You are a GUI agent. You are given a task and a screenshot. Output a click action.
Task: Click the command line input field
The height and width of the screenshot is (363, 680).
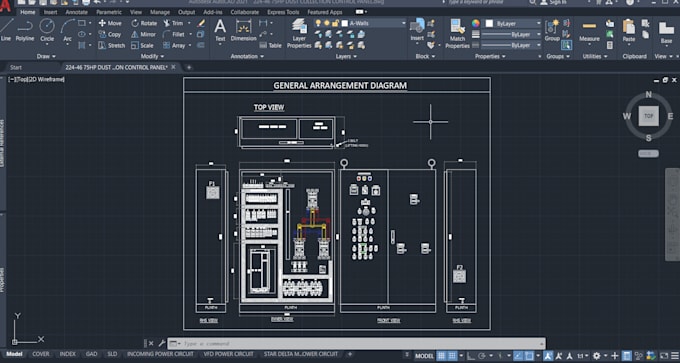pyautogui.click(x=356, y=343)
